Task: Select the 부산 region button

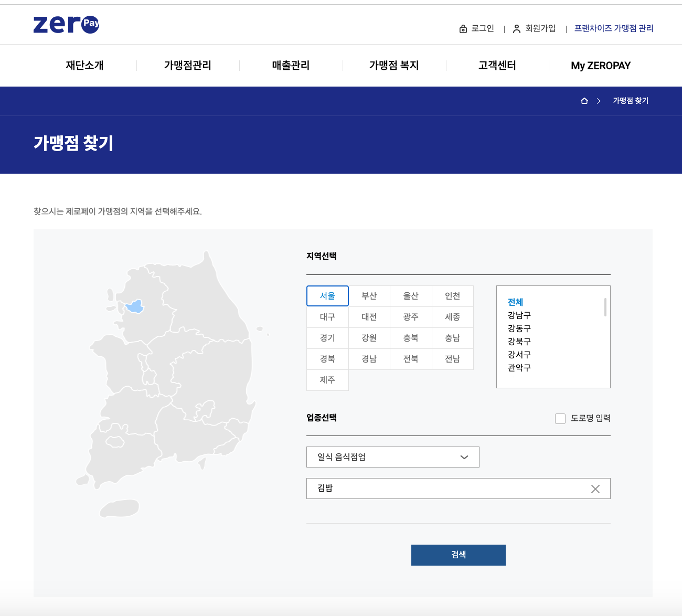Action: coord(369,295)
